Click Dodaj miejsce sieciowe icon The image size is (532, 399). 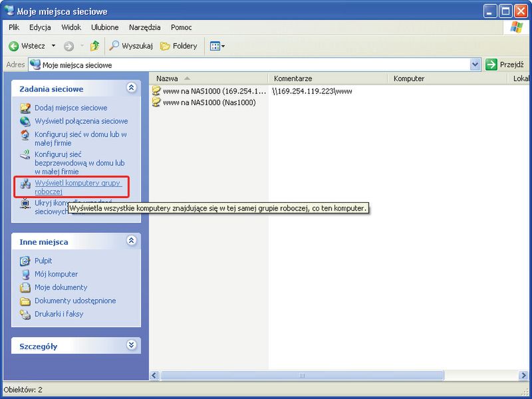click(25, 108)
